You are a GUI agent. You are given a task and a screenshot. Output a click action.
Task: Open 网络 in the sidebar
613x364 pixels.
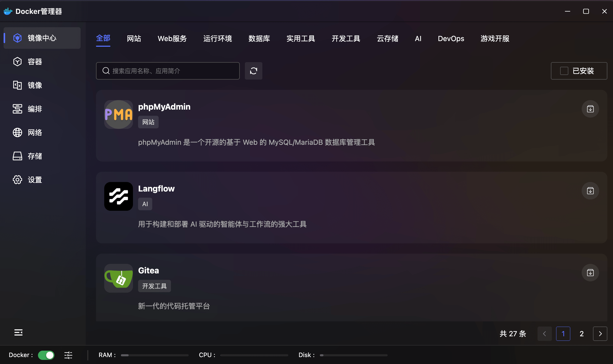(42, 132)
